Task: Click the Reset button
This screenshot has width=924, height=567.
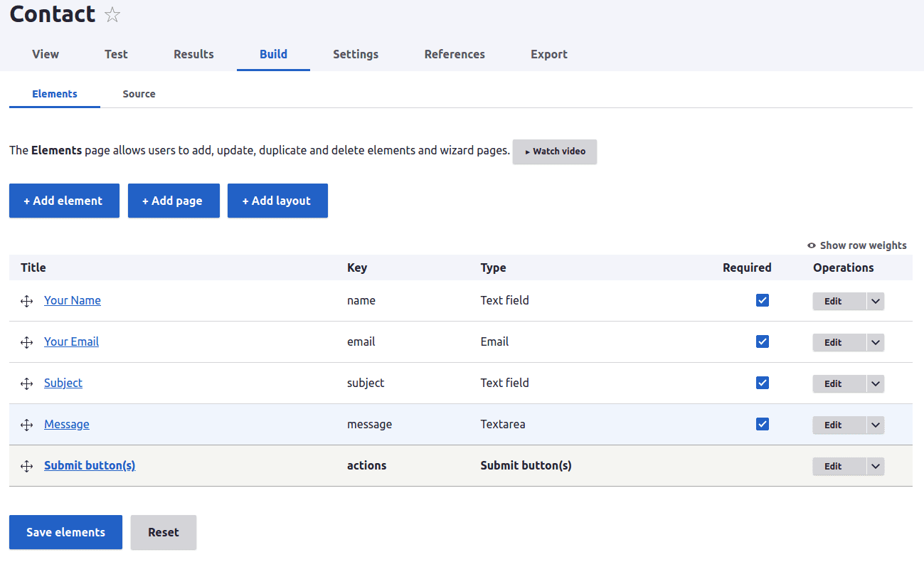Action: pyautogui.click(x=164, y=532)
